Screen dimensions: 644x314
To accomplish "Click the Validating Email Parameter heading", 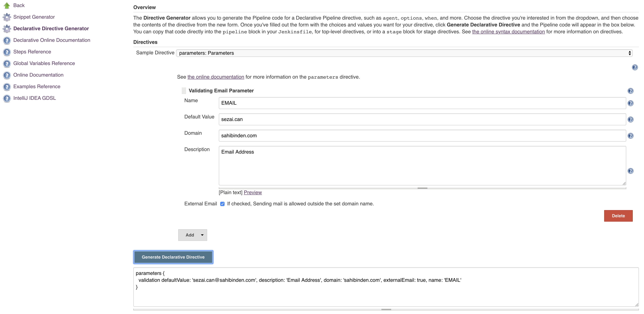I will coord(221,91).
